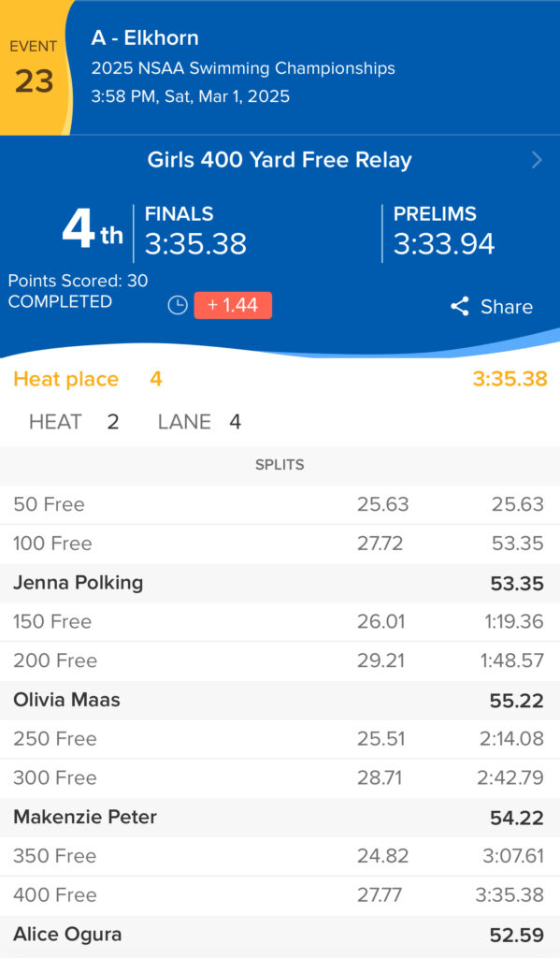This screenshot has width=560, height=958.
Task: Tap the Heat place row
Action: (x=280, y=380)
